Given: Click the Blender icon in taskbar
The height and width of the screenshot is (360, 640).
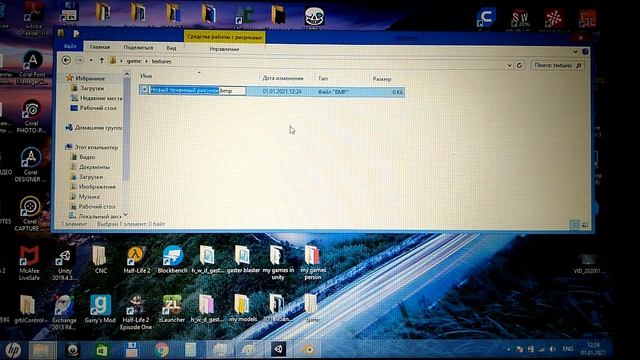Looking at the screenshot, I should tap(309, 349).
